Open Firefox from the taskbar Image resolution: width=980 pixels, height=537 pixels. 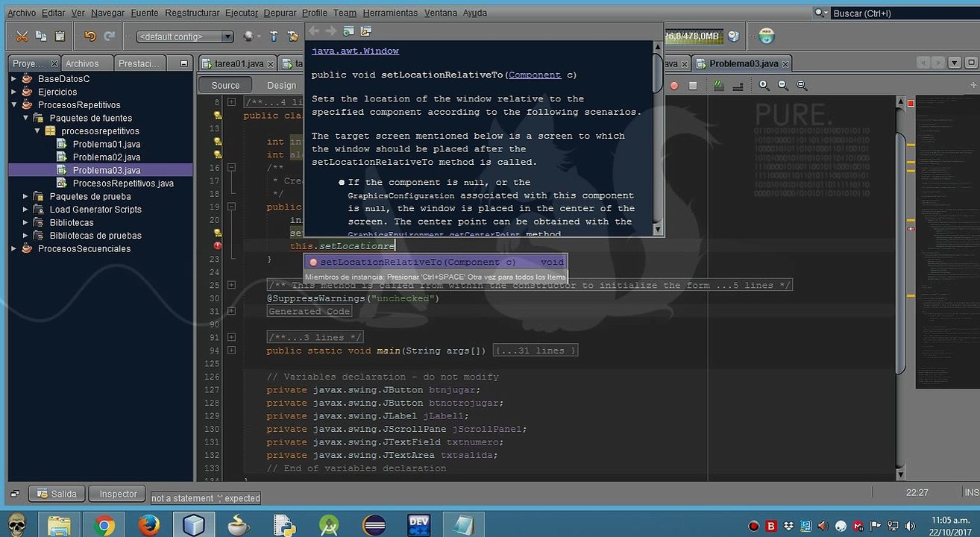click(x=149, y=524)
